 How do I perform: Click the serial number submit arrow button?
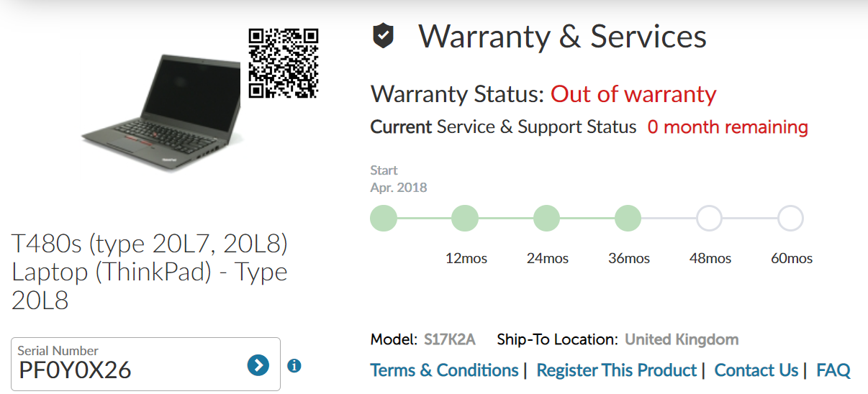click(258, 365)
